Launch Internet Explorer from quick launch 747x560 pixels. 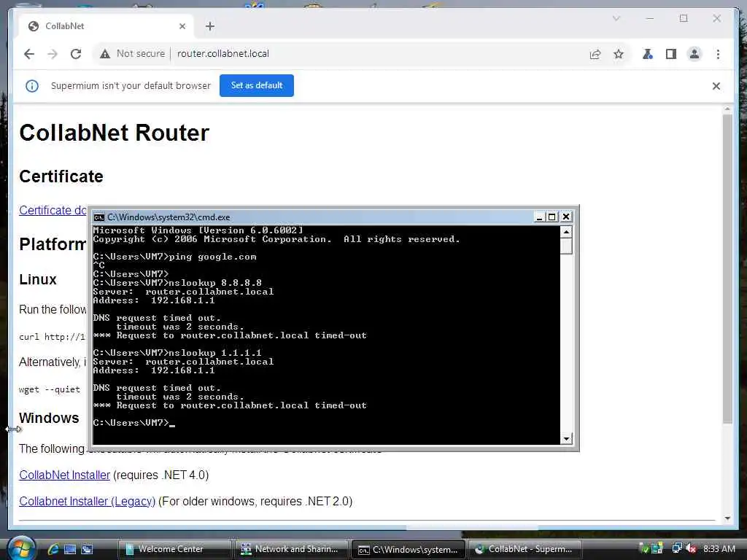pyautogui.click(x=53, y=549)
